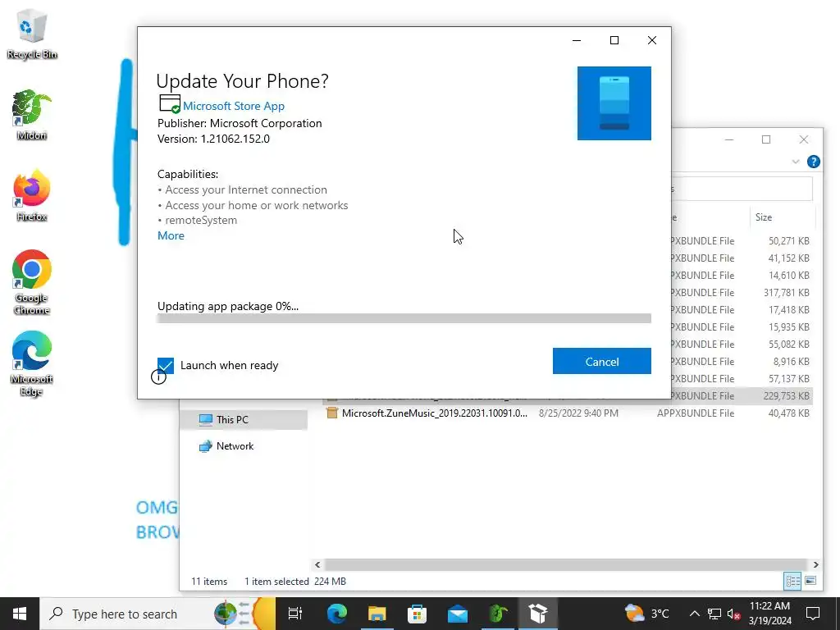
Task: Open Midori browser desktop shortcut
Action: (x=32, y=115)
